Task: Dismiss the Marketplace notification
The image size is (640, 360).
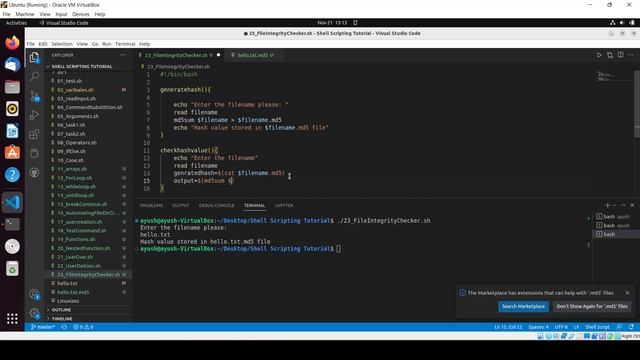Action: pos(627,293)
